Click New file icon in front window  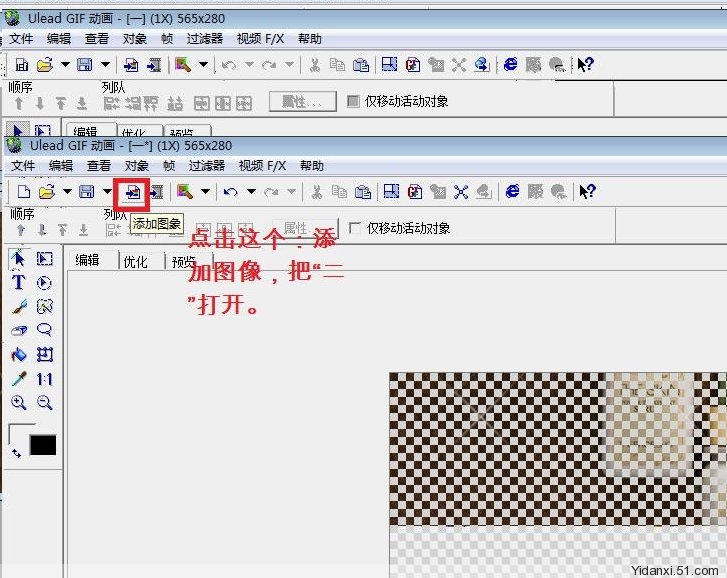pyautogui.click(x=23, y=191)
